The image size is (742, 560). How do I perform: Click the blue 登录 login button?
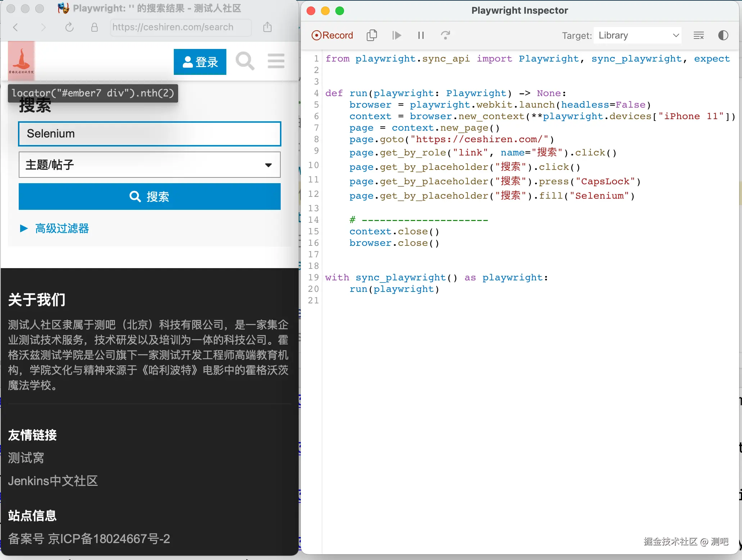point(200,62)
